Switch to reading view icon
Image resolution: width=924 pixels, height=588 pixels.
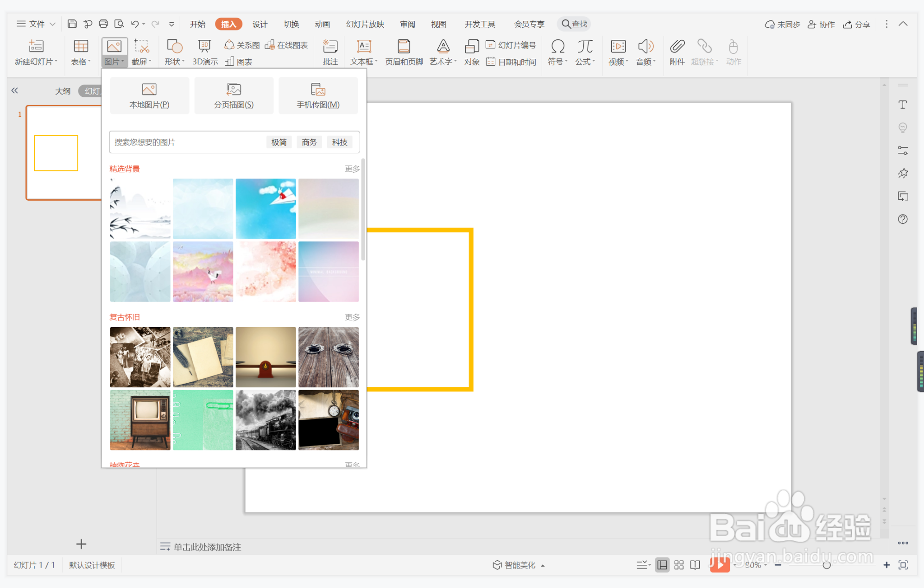695,565
